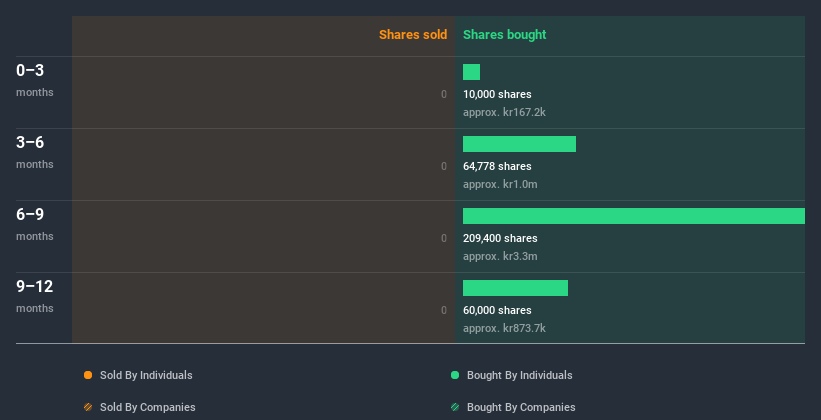Click the approx. kr167.2k value

tap(504, 112)
